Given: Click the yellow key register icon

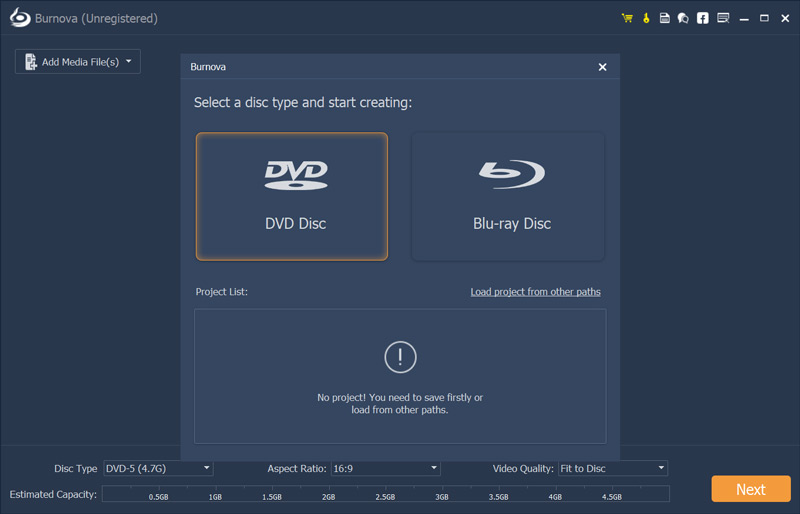Looking at the screenshot, I should (646, 18).
